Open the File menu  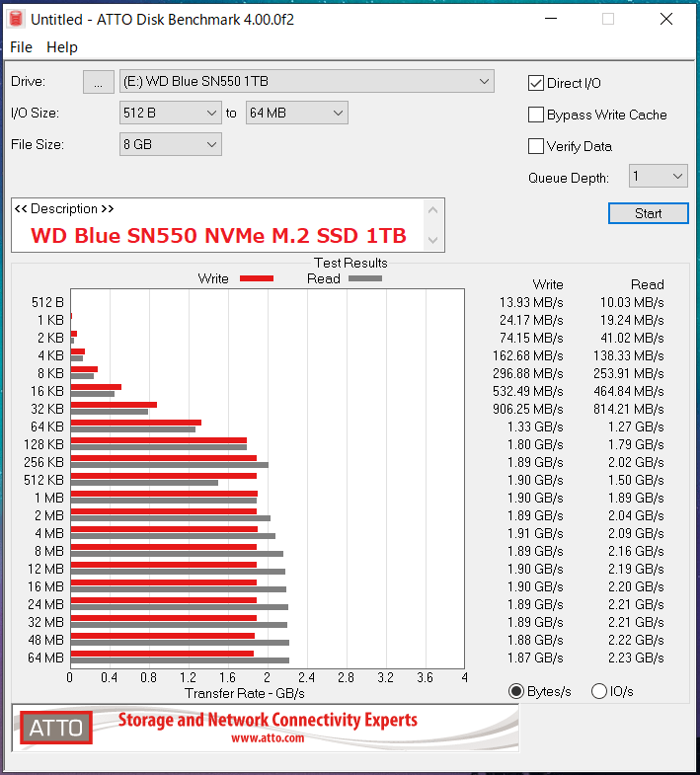pos(22,47)
